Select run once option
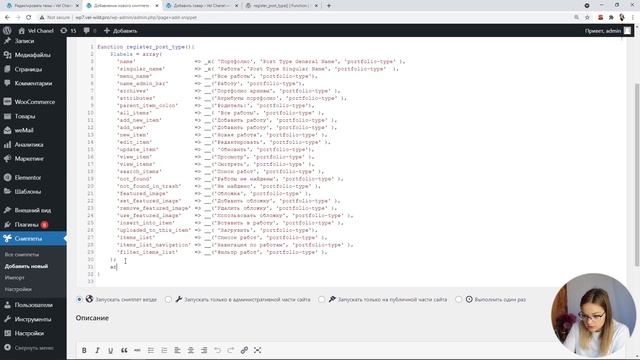Screen dimensions: 640x360 pos(458,299)
